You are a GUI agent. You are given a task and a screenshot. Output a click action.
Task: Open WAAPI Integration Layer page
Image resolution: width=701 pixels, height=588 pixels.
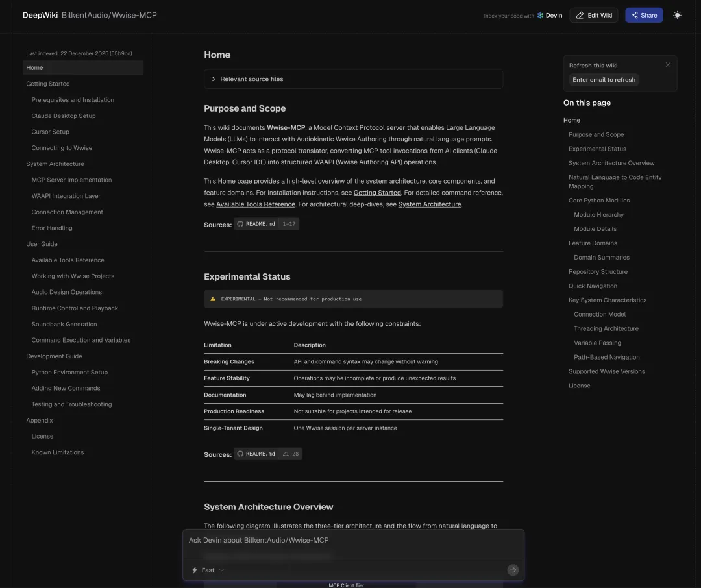pos(66,196)
